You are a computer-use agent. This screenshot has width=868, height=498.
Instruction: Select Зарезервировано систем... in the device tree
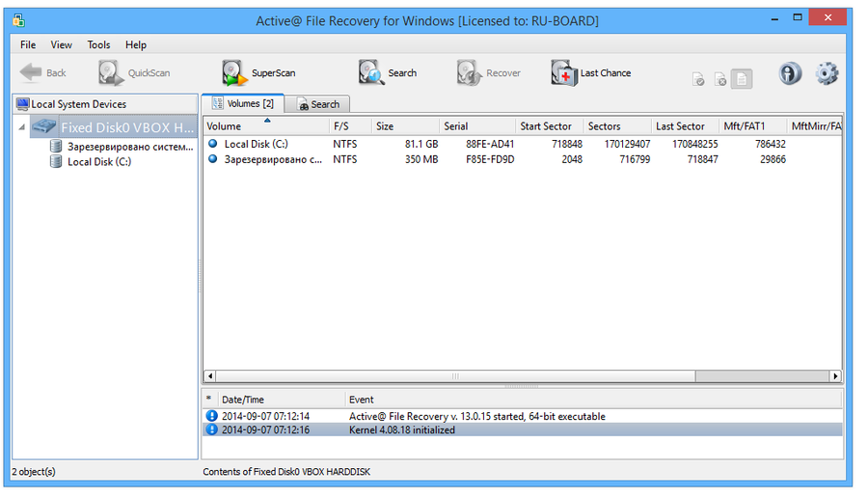coord(130,147)
